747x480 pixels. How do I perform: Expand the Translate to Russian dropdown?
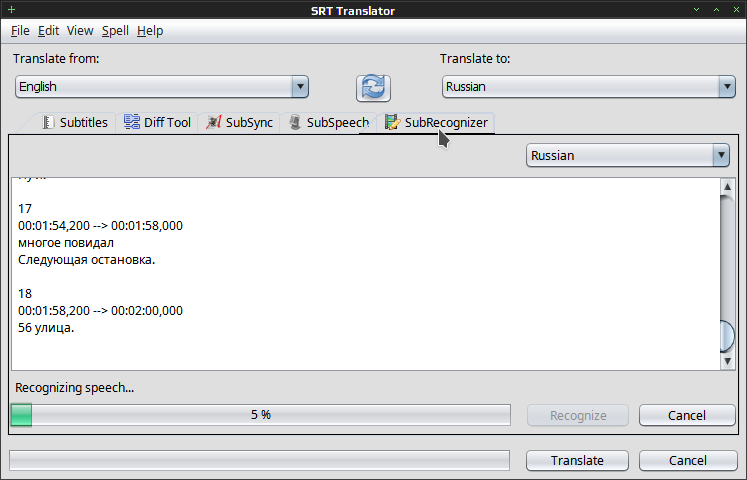click(x=589, y=87)
